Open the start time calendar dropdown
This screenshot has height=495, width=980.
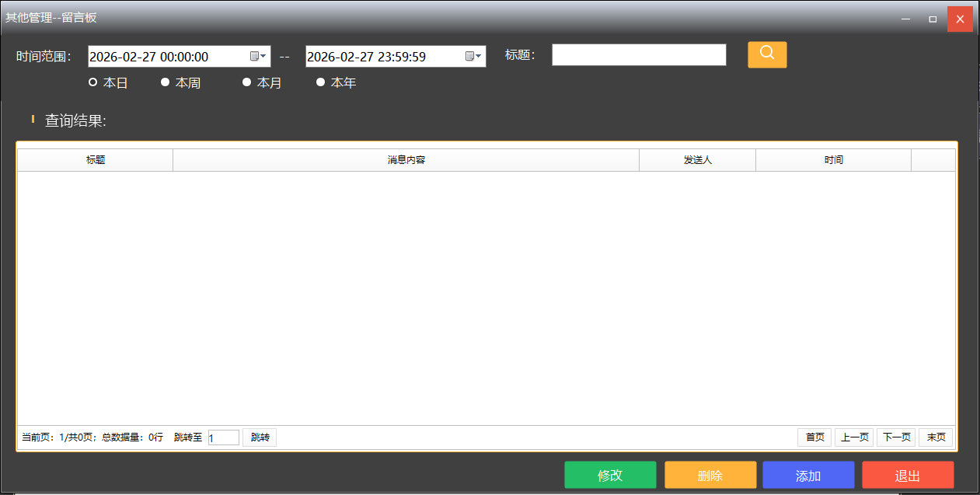click(258, 56)
